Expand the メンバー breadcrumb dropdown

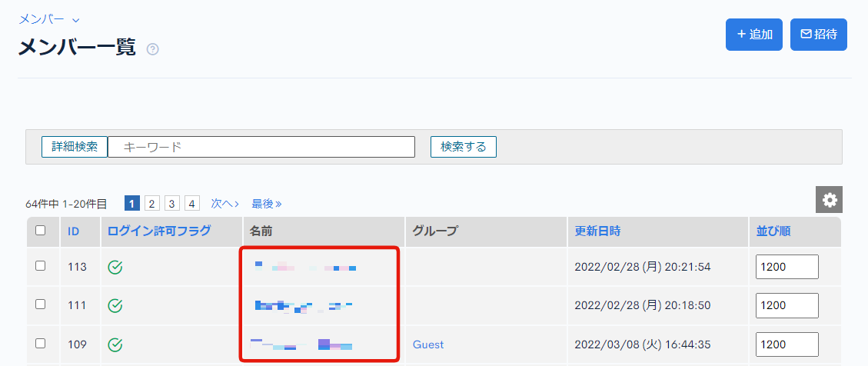click(49, 19)
